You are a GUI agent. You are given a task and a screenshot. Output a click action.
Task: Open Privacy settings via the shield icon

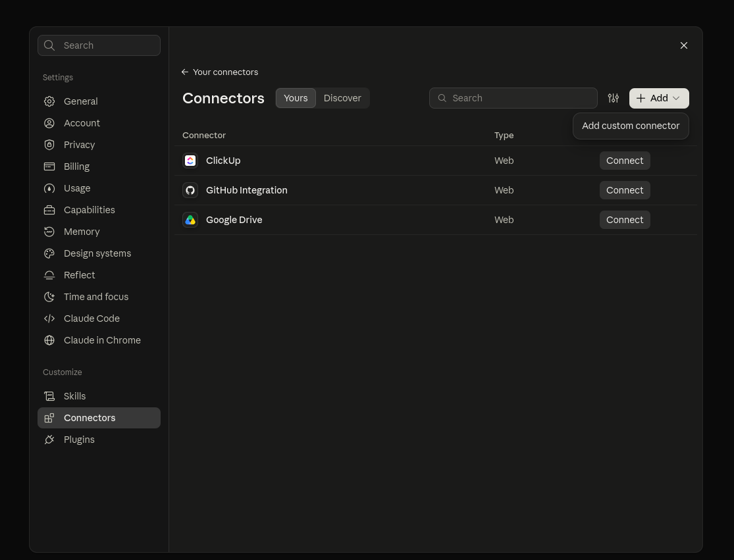[49, 145]
